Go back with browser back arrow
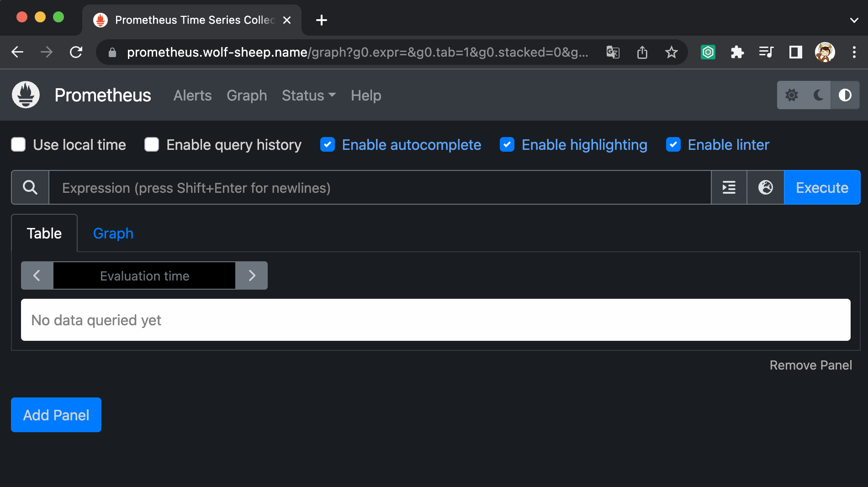Image resolution: width=868 pixels, height=487 pixels. (17, 52)
